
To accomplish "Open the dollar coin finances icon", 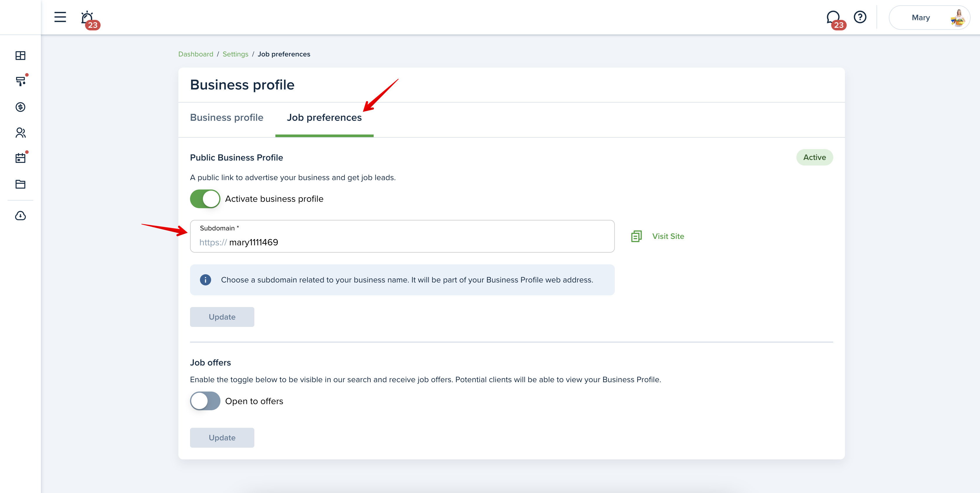I will coord(20,107).
